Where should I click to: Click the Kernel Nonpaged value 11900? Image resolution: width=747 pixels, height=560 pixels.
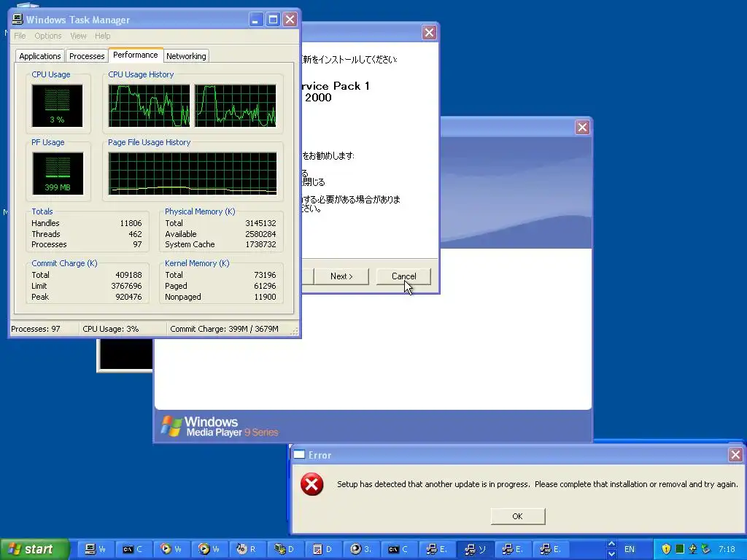click(x=266, y=297)
